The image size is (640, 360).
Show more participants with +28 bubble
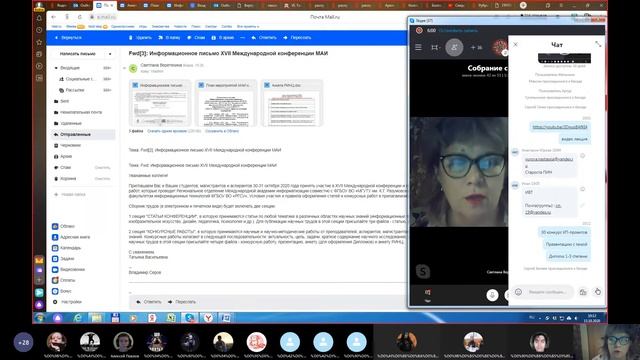[x=24, y=342]
